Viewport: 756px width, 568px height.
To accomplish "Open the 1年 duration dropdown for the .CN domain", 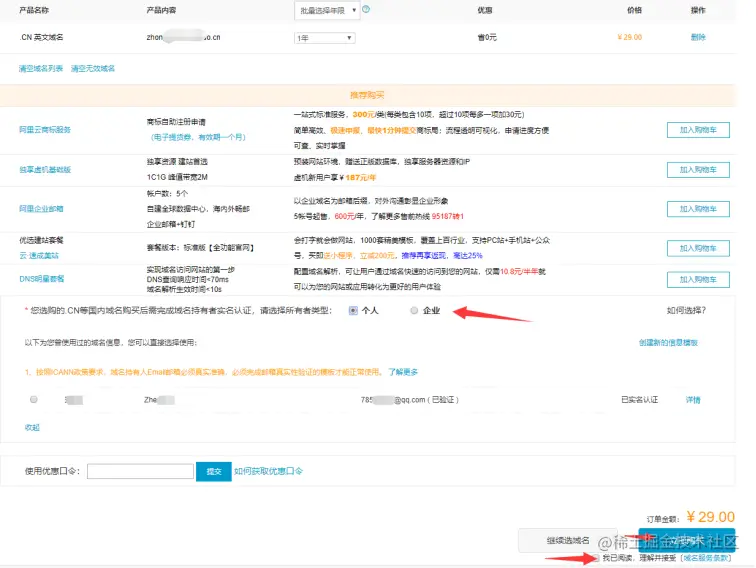I will coord(324,38).
